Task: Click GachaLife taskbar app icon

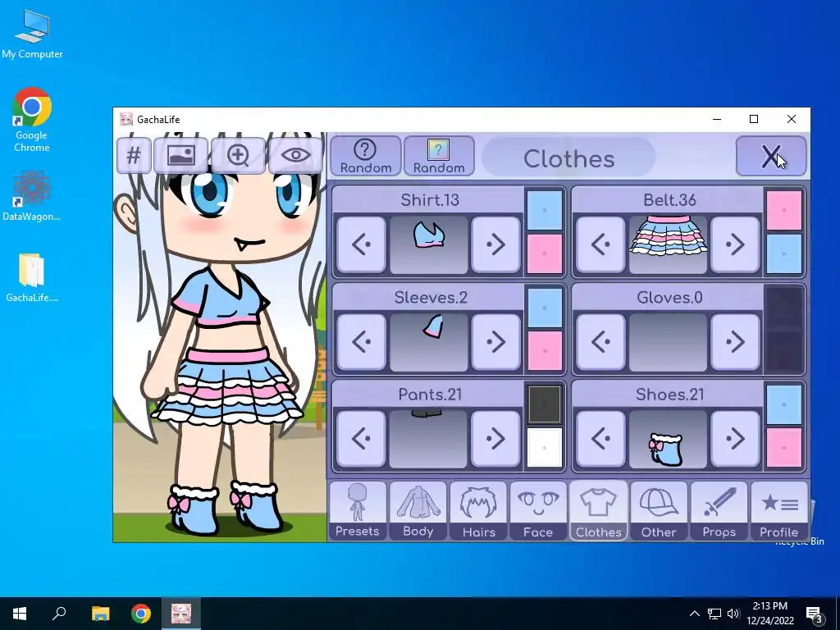Action: point(181,614)
